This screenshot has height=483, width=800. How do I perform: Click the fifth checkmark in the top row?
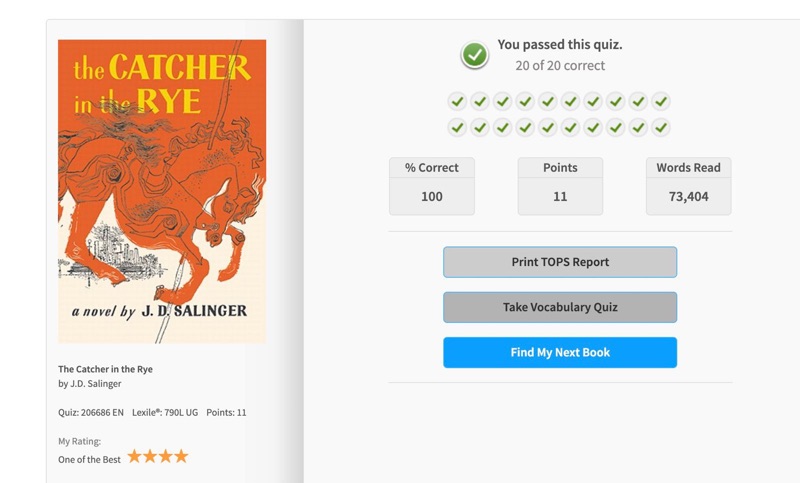coord(547,101)
